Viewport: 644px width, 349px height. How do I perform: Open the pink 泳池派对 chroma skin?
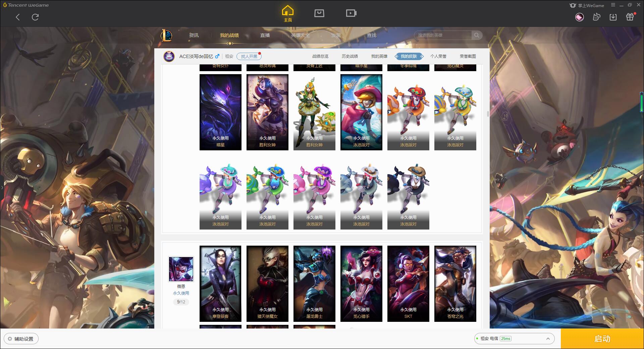314,191
